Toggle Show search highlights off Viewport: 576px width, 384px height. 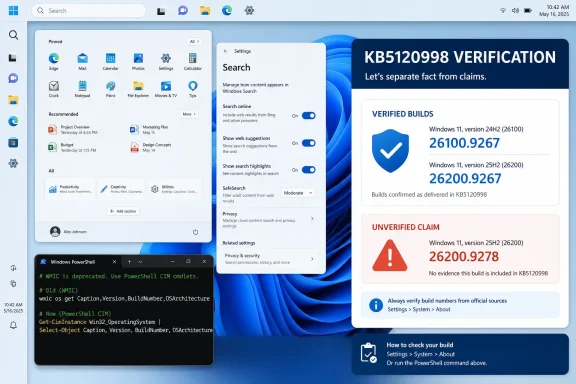point(309,170)
